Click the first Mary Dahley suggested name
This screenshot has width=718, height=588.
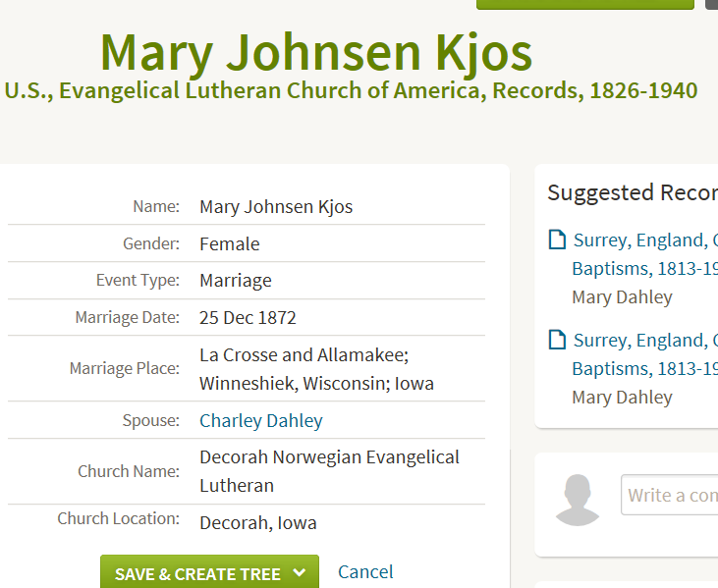622,297
